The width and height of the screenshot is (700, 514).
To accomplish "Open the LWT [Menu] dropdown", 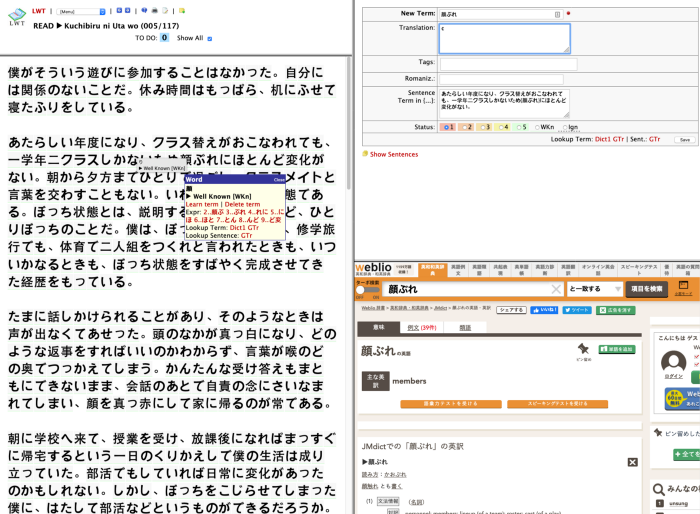I will pos(81,11).
